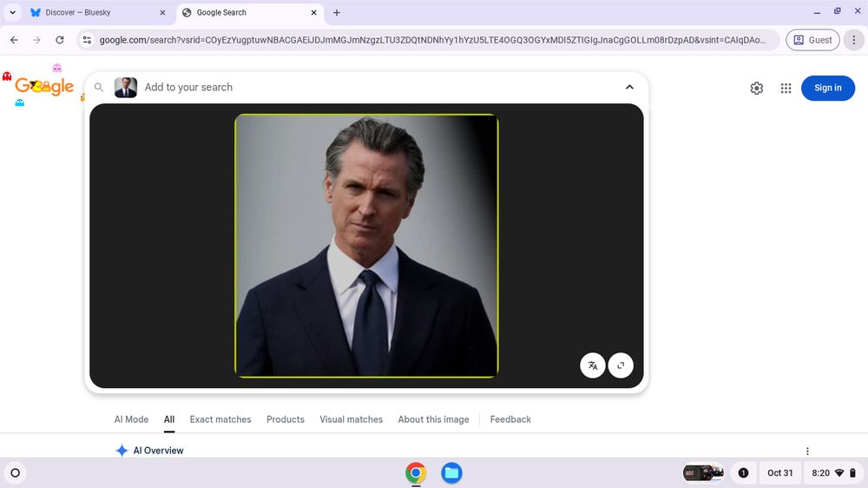Screen dimensions: 868x488
Task: Open the Visual matches tab
Action: [x=351, y=419]
